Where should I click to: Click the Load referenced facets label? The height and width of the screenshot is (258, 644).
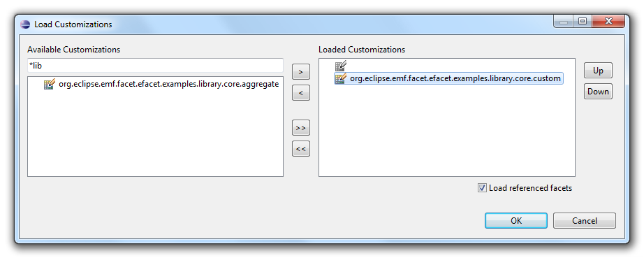pyautogui.click(x=530, y=188)
